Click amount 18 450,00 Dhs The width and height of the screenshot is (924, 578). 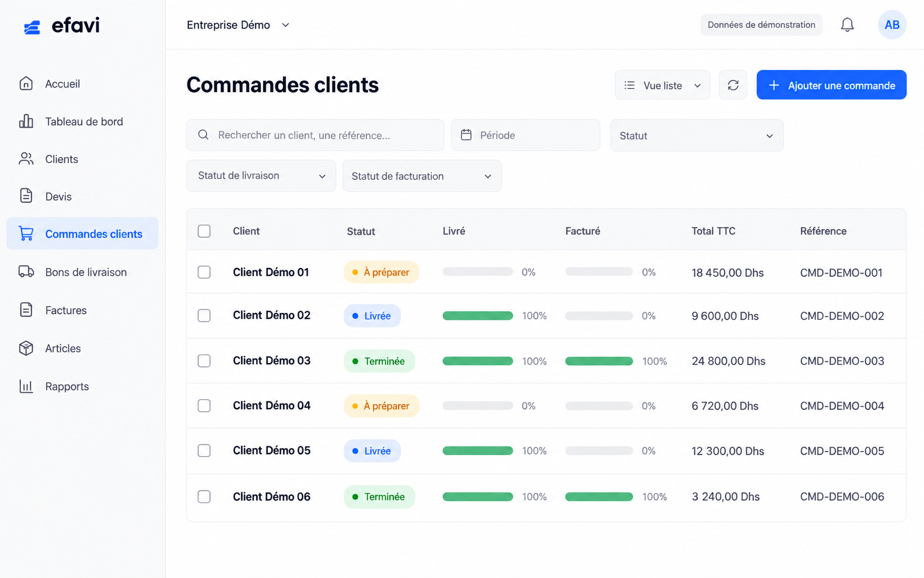727,273
